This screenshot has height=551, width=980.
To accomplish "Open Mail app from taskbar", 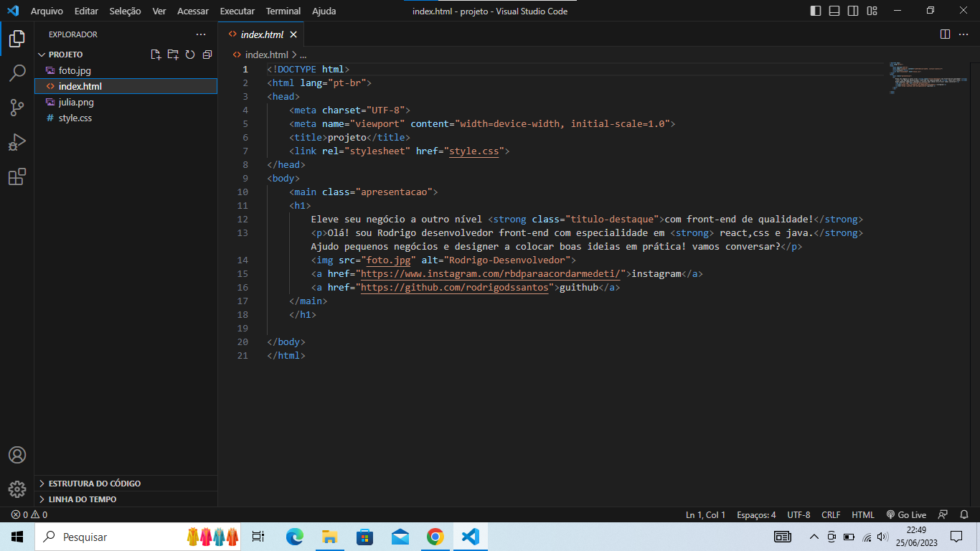I will coord(400,537).
